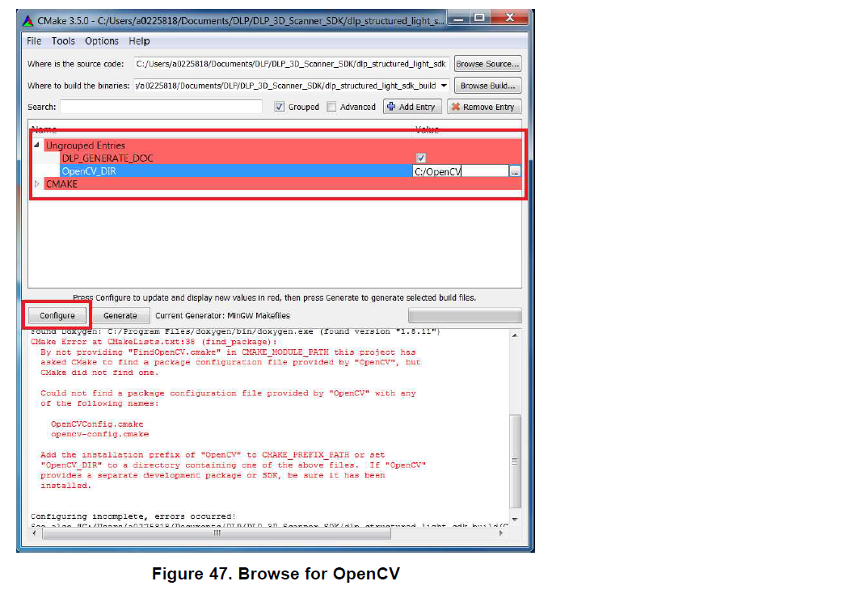Open the build binaries path dropdown
Viewport: 868px width, 615px height.
point(444,86)
